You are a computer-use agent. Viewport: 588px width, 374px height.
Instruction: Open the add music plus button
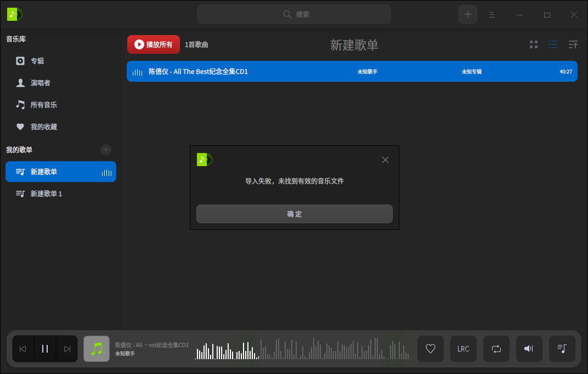coord(468,14)
